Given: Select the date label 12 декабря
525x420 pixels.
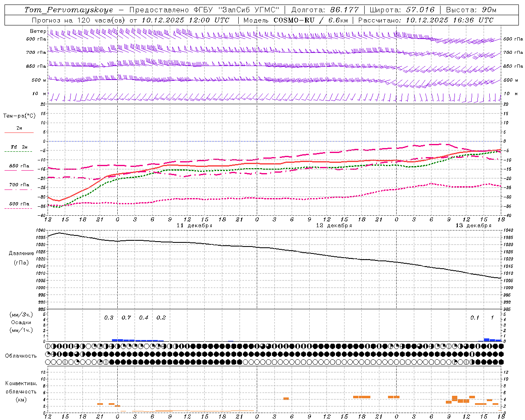Looking at the screenshot, I should pos(333,226).
